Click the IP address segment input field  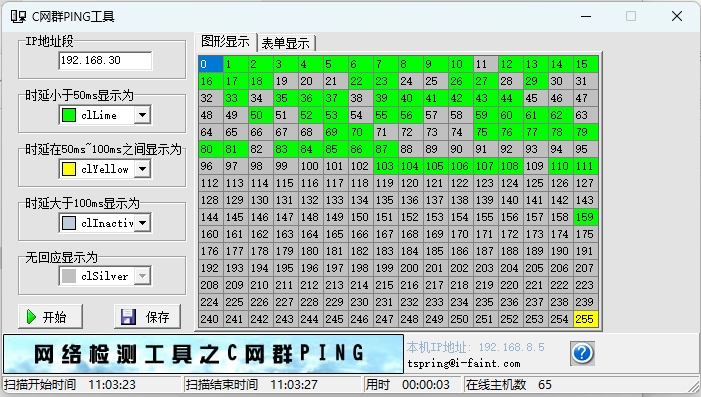105,60
